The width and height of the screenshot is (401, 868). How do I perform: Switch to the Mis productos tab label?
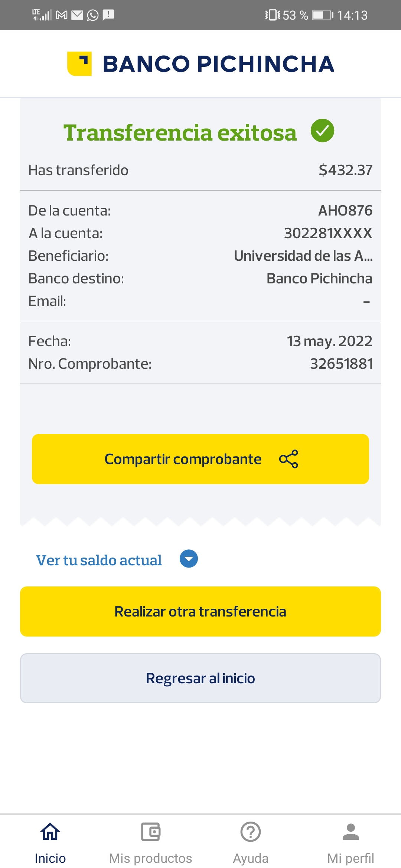[x=150, y=858]
